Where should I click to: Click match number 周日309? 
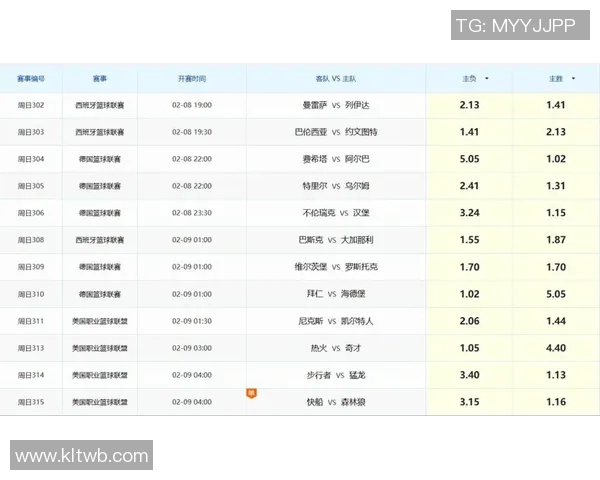click(x=31, y=267)
